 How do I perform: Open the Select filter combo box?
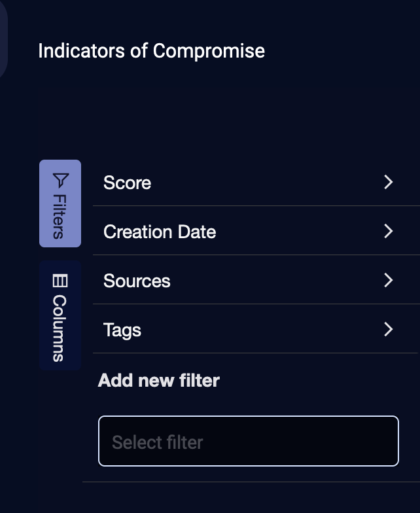tap(248, 442)
